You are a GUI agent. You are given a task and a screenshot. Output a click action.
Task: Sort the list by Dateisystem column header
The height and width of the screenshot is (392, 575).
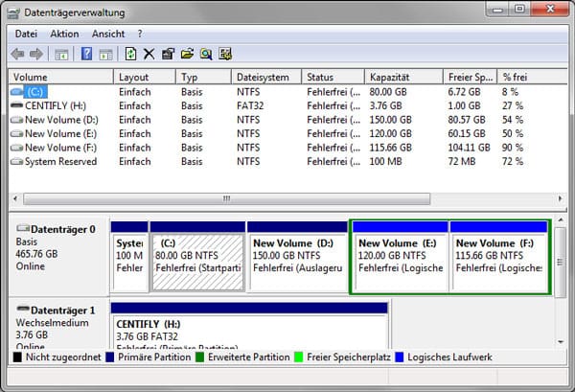(264, 77)
